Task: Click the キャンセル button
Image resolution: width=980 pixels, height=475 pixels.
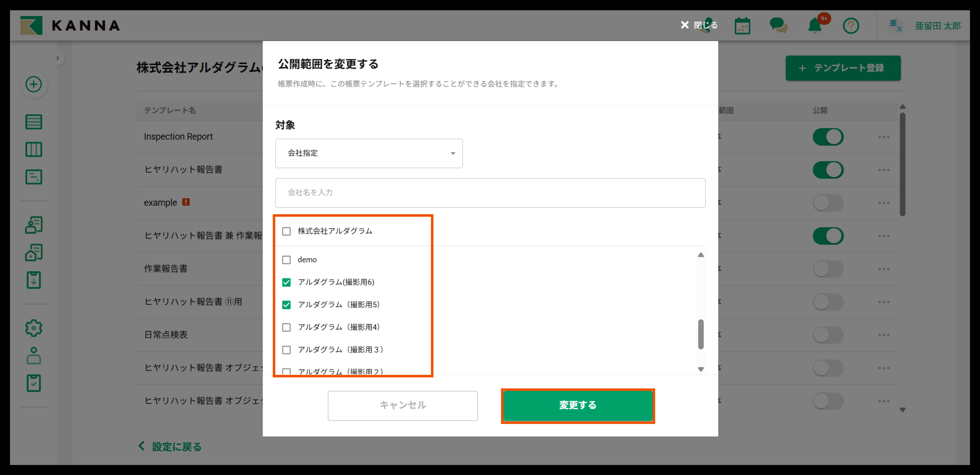Action: click(402, 405)
